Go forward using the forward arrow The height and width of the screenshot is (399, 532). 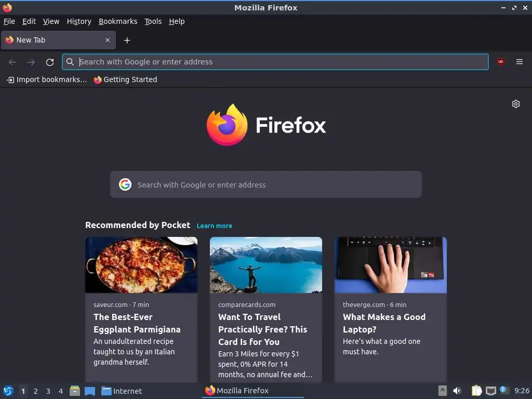(x=31, y=62)
